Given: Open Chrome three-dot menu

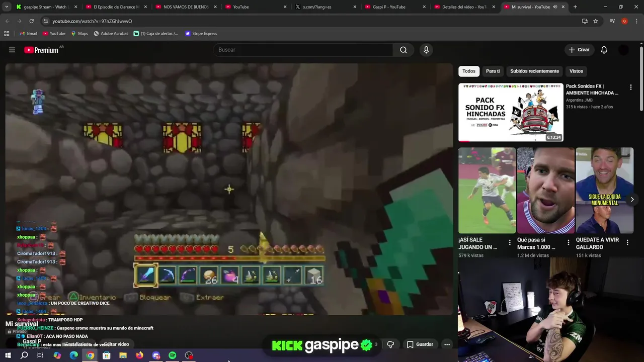Looking at the screenshot, I should click(636, 21).
